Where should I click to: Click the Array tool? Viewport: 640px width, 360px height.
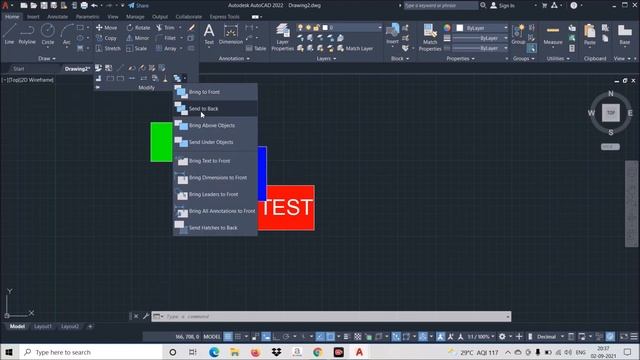pos(167,48)
